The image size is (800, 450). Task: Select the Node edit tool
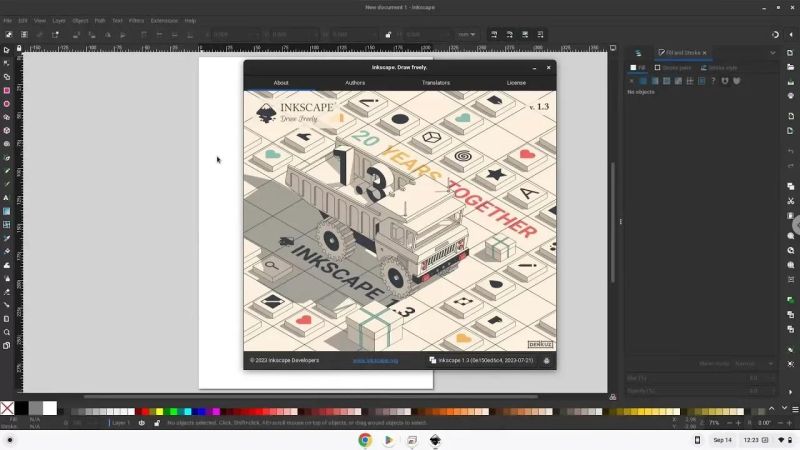(x=7, y=63)
